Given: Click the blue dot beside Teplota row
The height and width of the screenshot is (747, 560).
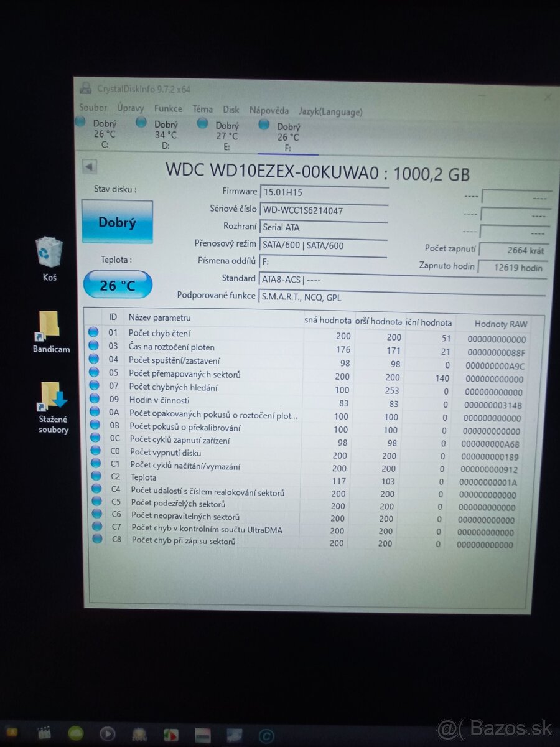Looking at the screenshot, I should coord(97,477).
